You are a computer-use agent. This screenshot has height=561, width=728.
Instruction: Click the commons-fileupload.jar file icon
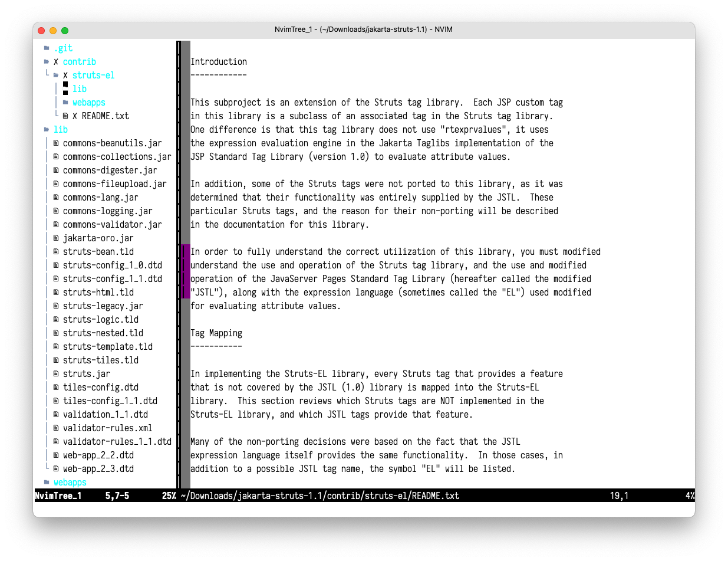(56, 184)
